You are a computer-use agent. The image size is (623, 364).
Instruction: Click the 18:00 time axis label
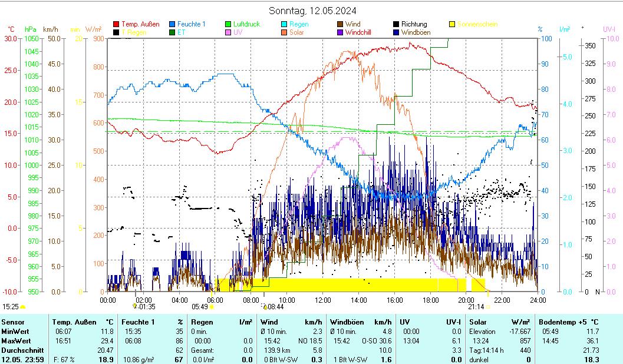click(430, 300)
